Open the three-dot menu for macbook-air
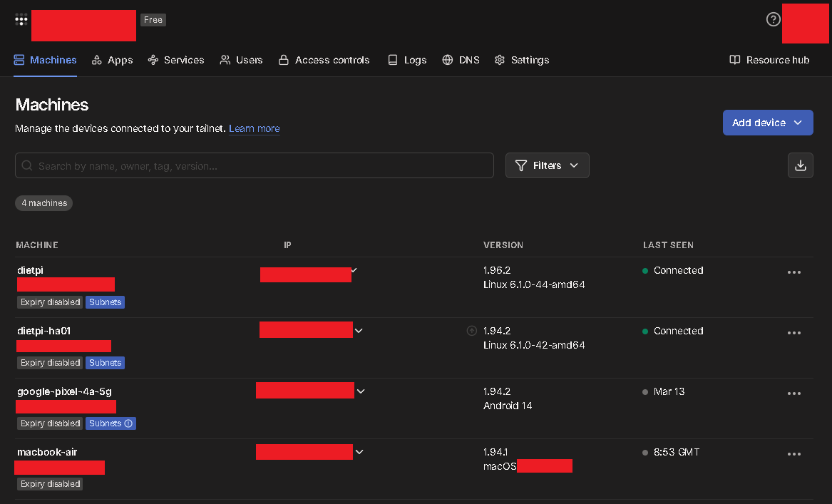832x504 pixels. coord(794,454)
